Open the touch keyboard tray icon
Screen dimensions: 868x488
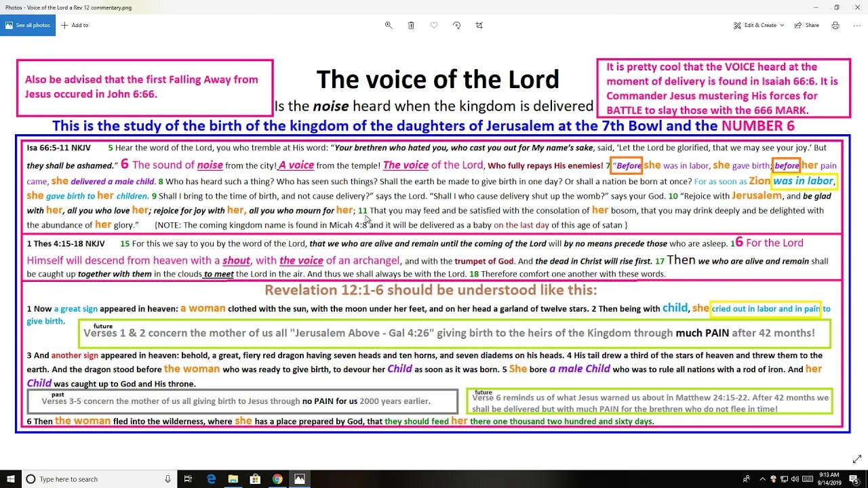coord(809,479)
